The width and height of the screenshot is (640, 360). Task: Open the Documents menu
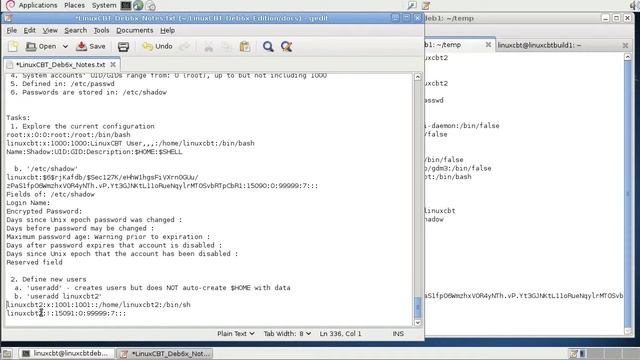pos(135,30)
